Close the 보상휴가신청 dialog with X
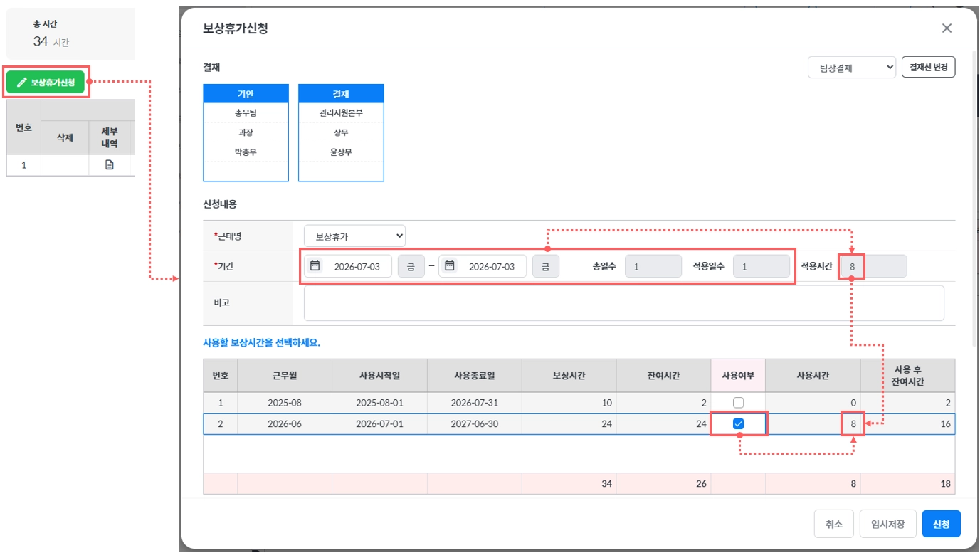This screenshot has height=553, width=980. pos(947,28)
